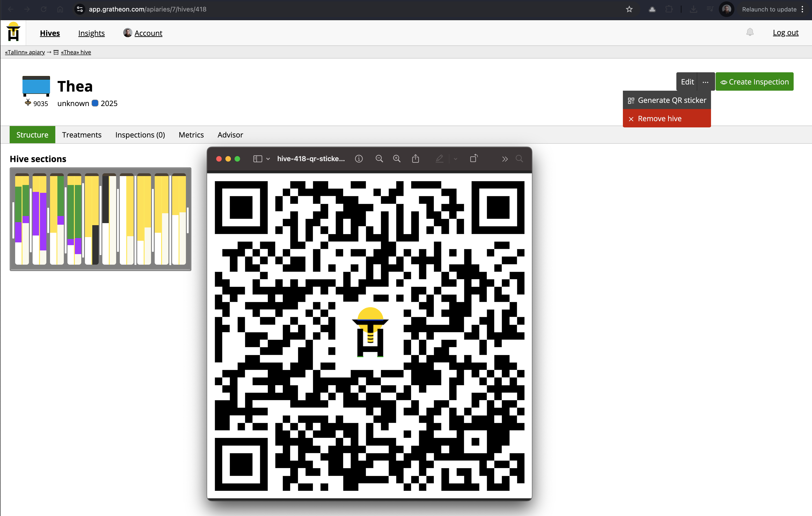Viewport: 812px width, 516px height.
Task: Open the Inspections (0) tab
Action: pos(140,135)
